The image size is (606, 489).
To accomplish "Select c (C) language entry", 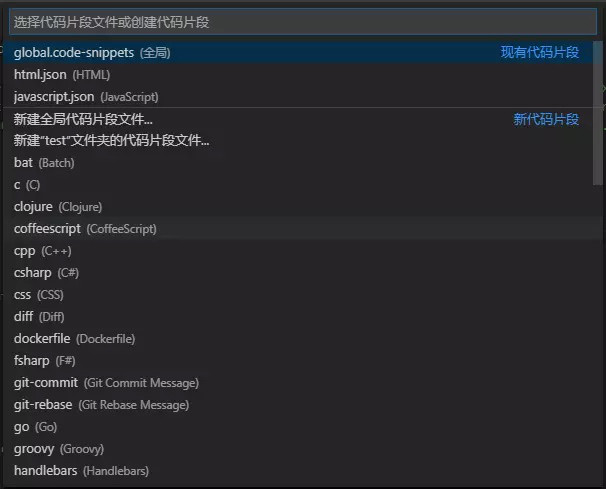I will point(27,185).
